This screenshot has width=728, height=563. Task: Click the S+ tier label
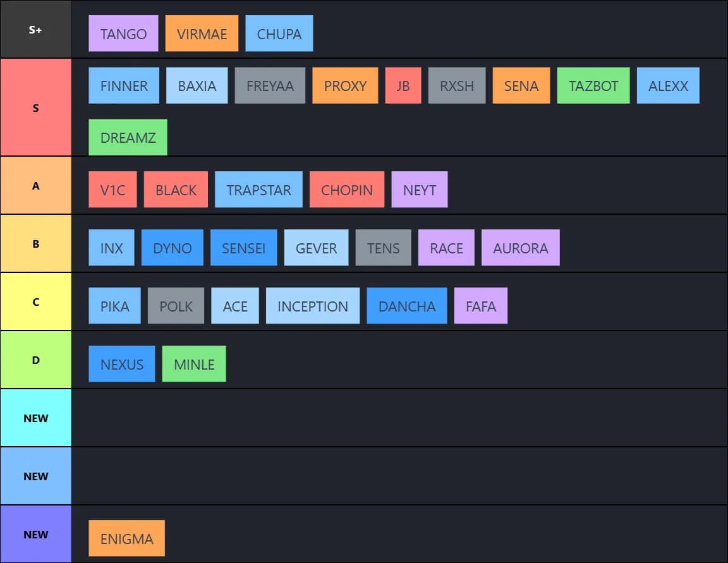click(36, 29)
